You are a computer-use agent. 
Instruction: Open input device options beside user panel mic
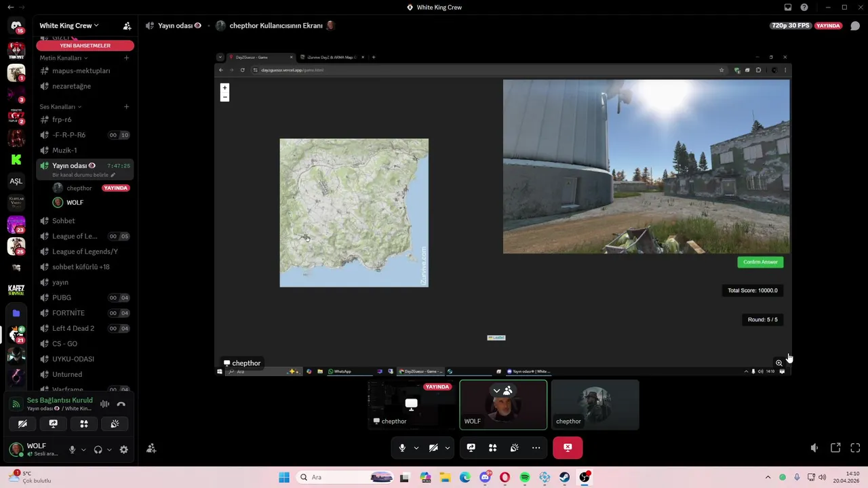click(83, 449)
